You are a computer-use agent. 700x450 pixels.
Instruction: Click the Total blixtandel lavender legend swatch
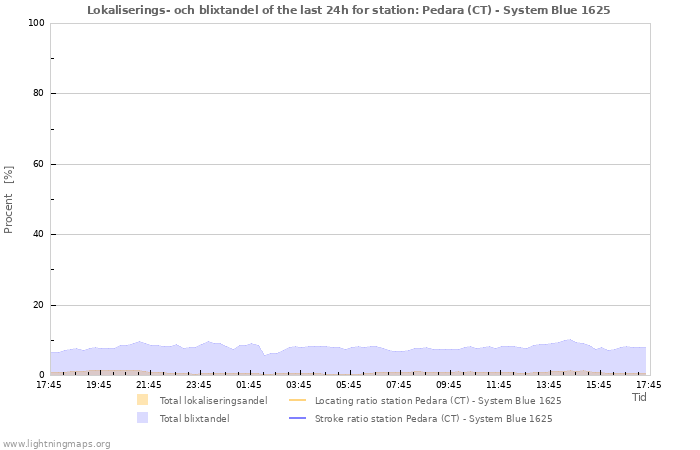143,418
